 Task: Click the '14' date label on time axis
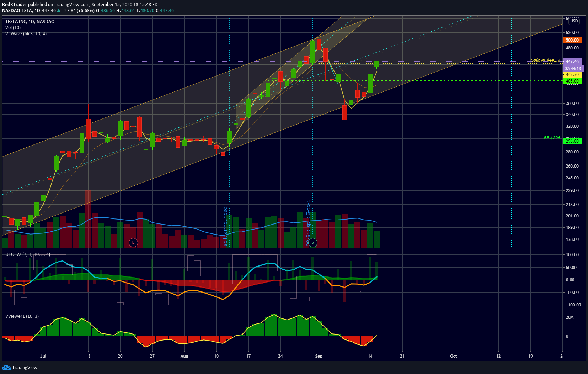[x=370, y=356]
